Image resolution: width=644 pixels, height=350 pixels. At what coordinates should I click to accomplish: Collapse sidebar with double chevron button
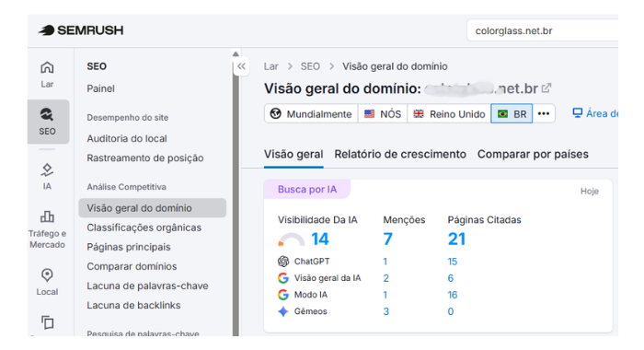click(x=241, y=66)
